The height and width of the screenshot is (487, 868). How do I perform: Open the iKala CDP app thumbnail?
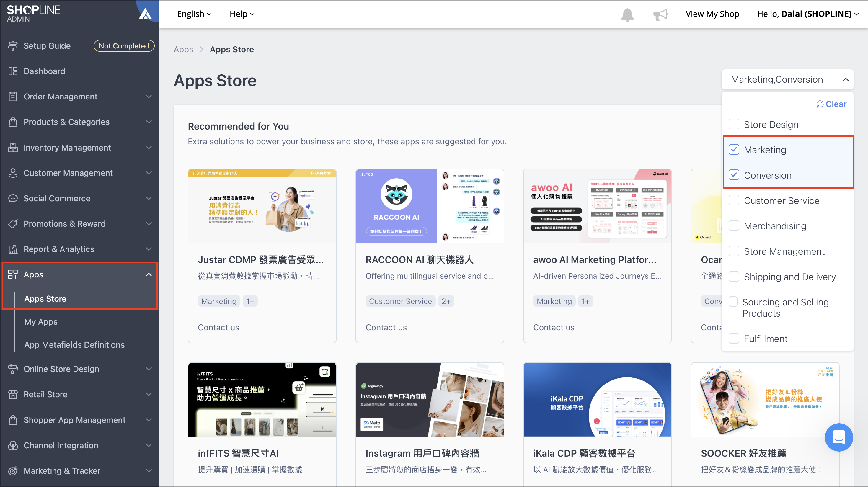click(597, 399)
